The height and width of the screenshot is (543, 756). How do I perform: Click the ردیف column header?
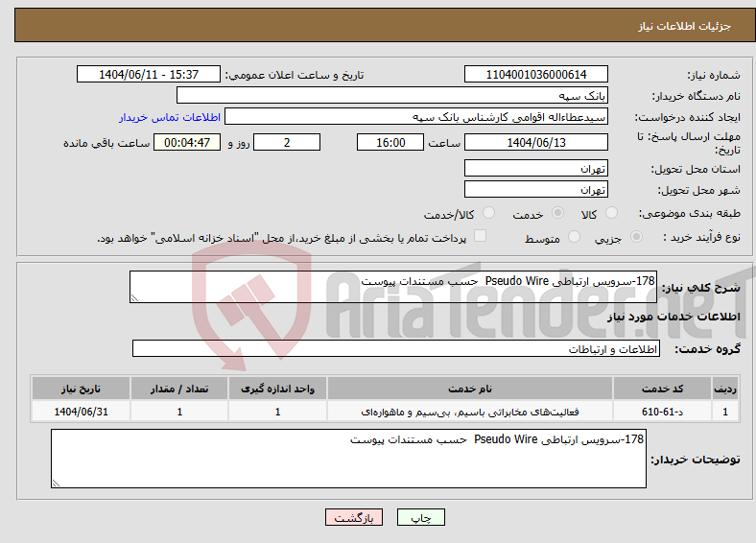tap(725, 389)
